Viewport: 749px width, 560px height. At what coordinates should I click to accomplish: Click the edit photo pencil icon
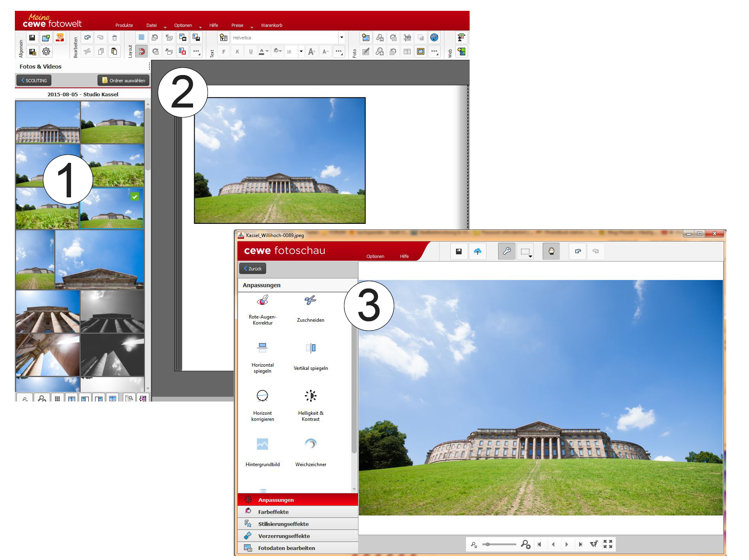coord(366,51)
